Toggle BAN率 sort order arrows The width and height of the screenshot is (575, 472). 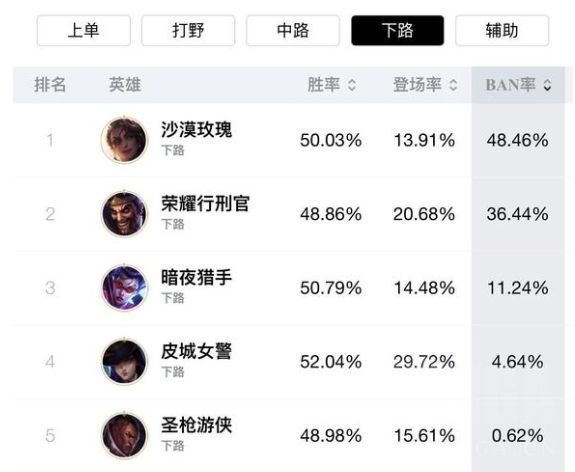(x=547, y=85)
